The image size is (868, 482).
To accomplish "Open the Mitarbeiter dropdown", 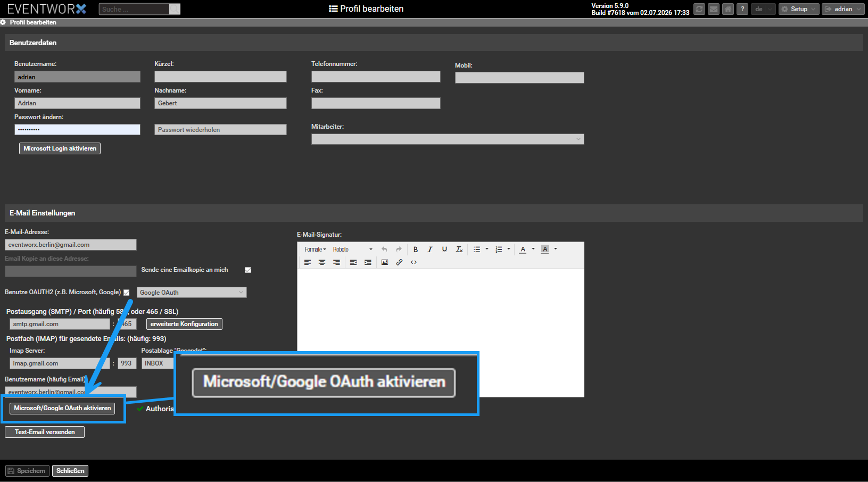I will [x=448, y=139].
